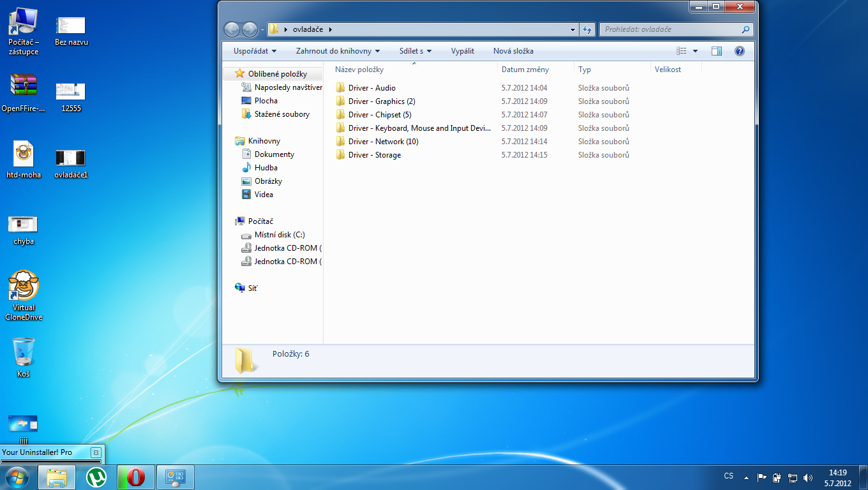Open the Explorer help question mark icon
Viewport: 868px width, 490px height.
740,51
